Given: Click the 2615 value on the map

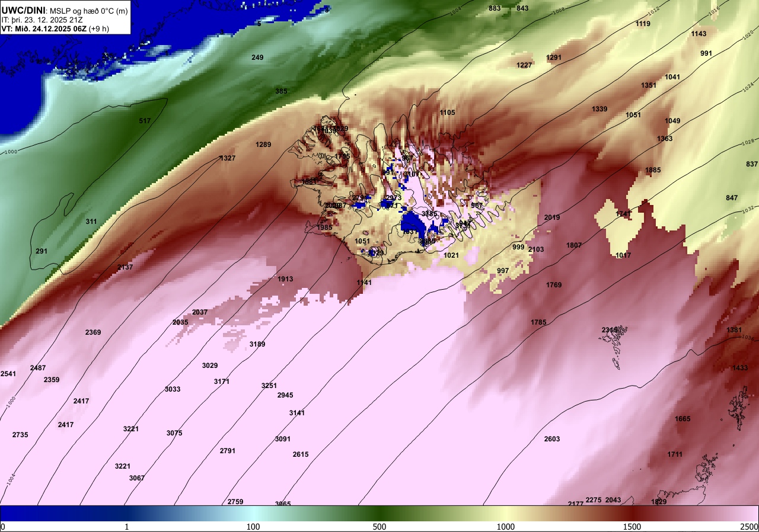Looking at the screenshot, I should pyautogui.click(x=301, y=454).
